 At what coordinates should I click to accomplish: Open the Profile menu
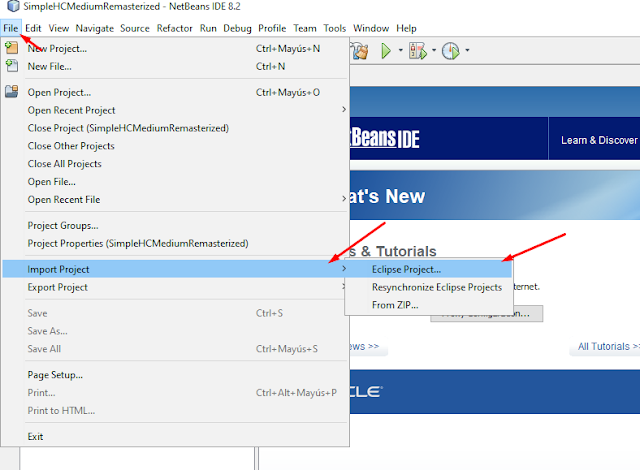[272, 28]
